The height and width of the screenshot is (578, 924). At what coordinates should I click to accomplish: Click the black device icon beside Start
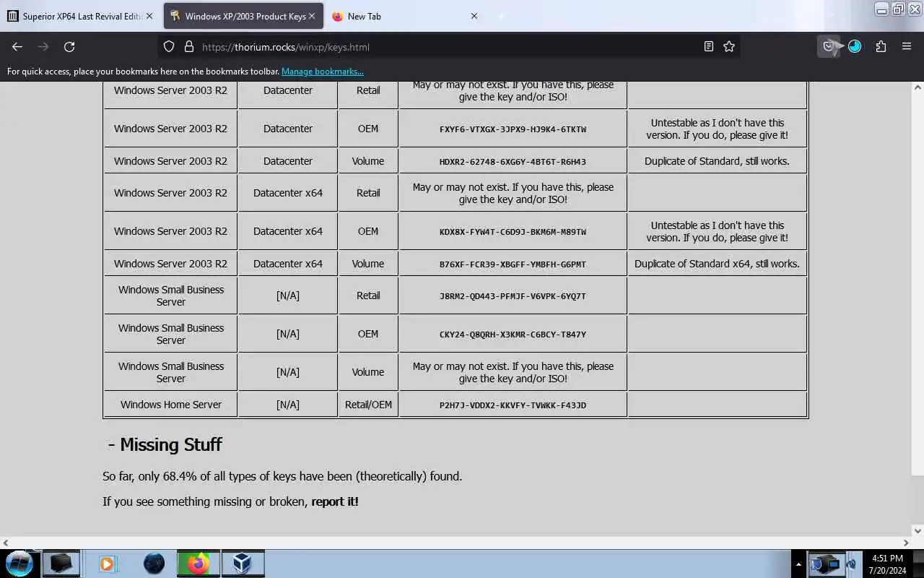pyautogui.click(x=61, y=564)
